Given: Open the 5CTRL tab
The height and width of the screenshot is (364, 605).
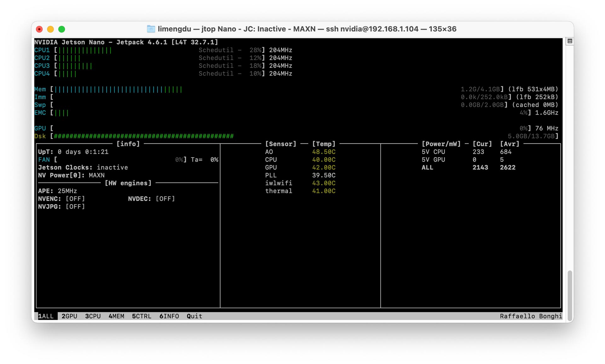Looking at the screenshot, I should (142, 316).
